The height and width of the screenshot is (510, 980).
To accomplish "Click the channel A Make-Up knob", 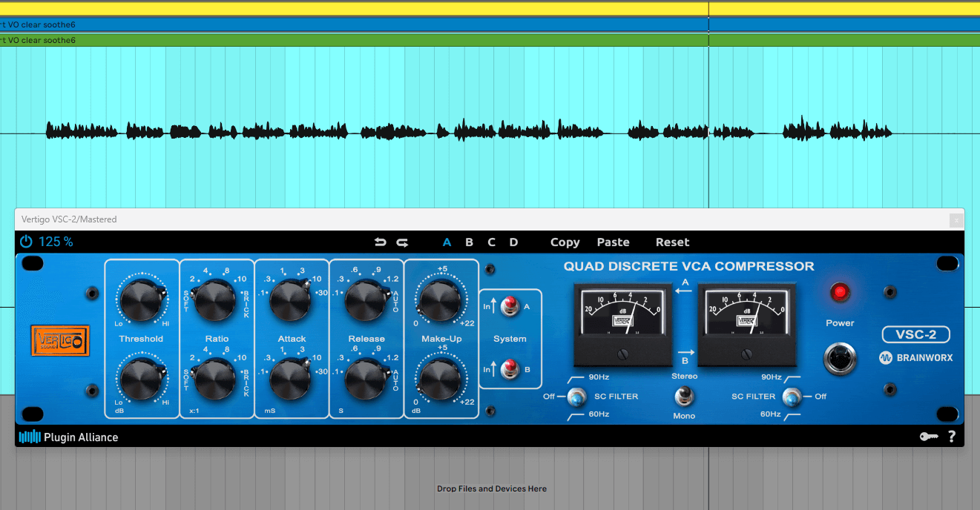I will (x=441, y=300).
